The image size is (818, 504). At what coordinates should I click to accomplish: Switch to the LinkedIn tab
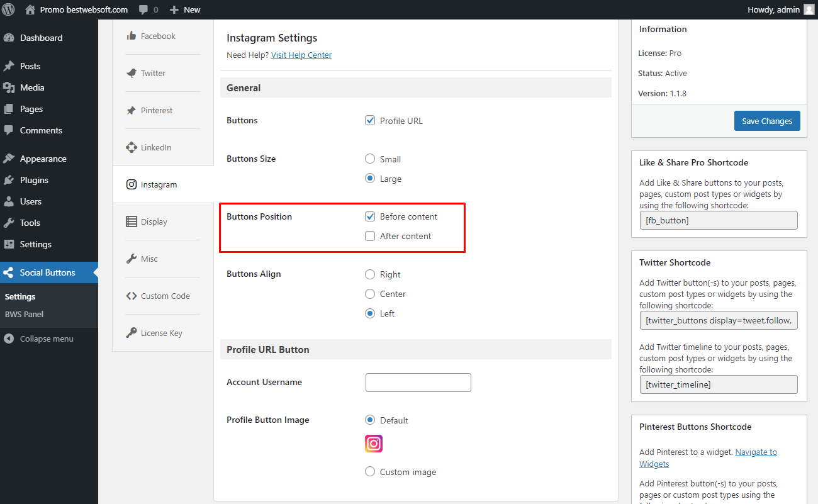click(x=162, y=147)
